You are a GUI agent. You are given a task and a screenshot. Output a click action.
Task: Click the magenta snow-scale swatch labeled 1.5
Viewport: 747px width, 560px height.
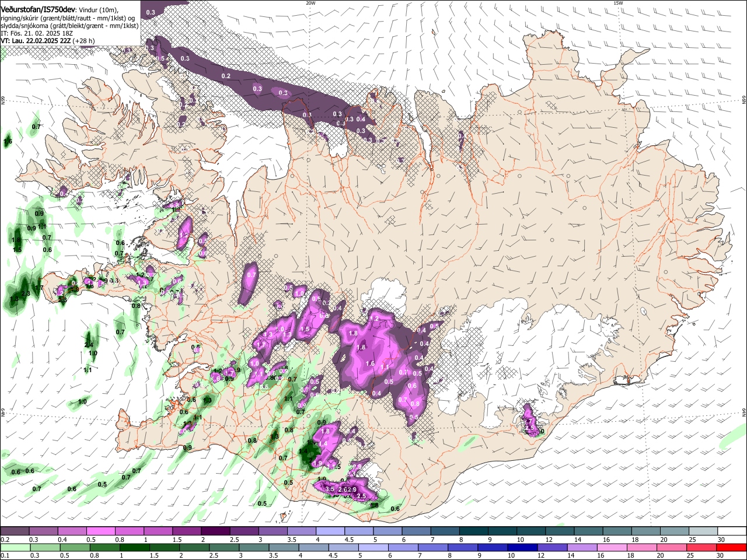pos(186,531)
